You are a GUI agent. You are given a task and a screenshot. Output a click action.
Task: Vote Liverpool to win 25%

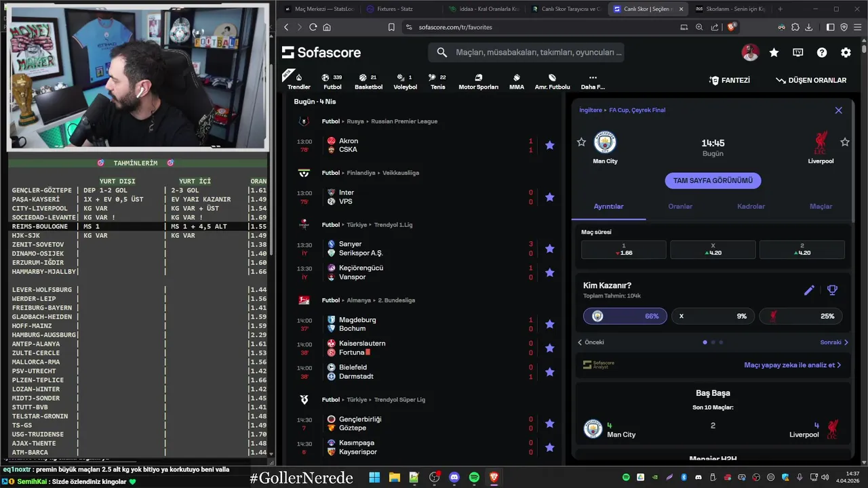pos(801,316)
